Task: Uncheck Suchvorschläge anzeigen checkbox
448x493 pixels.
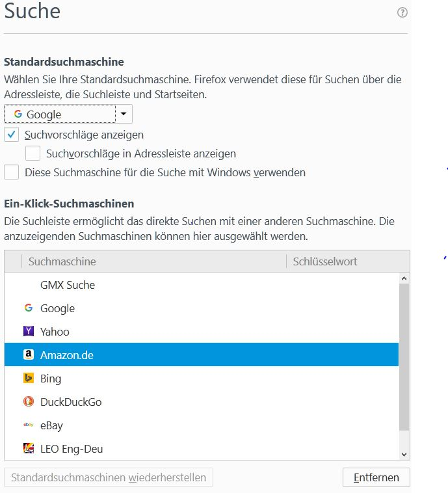Action: (11, 135)
